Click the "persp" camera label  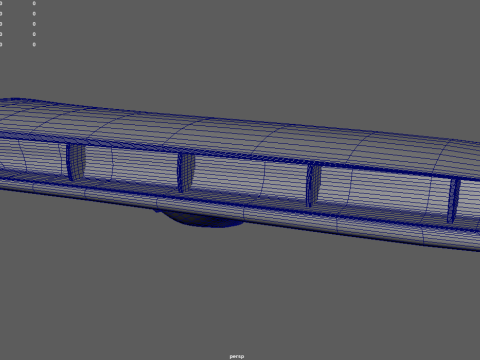click(x=237, y=356)
